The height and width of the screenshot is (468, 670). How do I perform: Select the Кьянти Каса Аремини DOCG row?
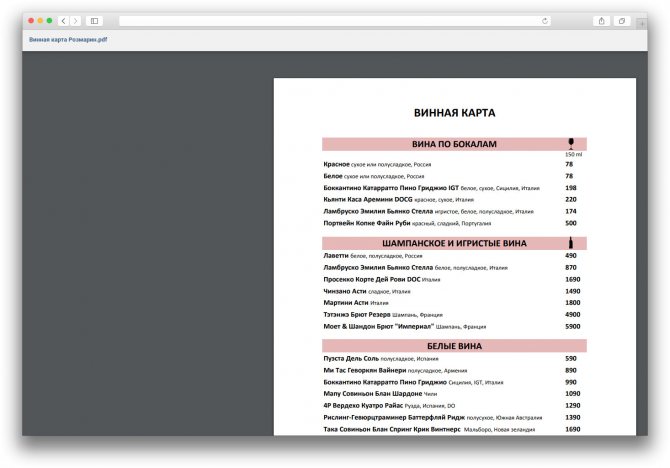click(454, 200)
